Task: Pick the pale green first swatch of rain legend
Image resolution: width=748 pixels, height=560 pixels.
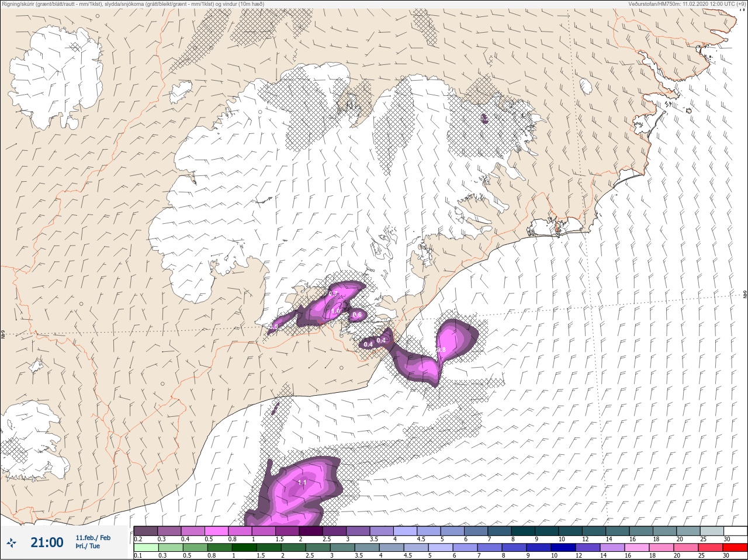Action: 146,548
